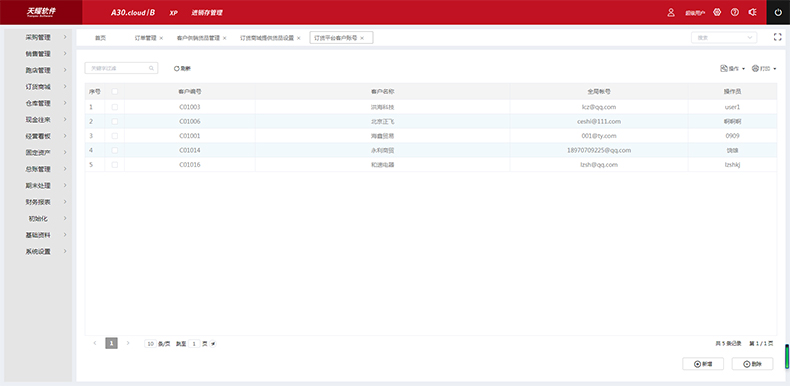Expand the 采购管理 sidebar menu

click(38, 37)
